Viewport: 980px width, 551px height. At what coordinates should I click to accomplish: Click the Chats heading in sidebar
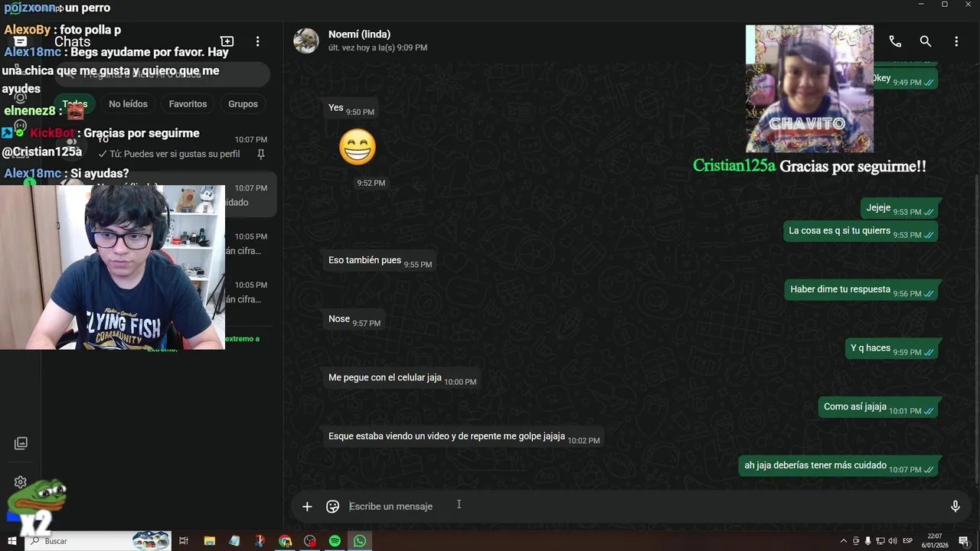73,42
